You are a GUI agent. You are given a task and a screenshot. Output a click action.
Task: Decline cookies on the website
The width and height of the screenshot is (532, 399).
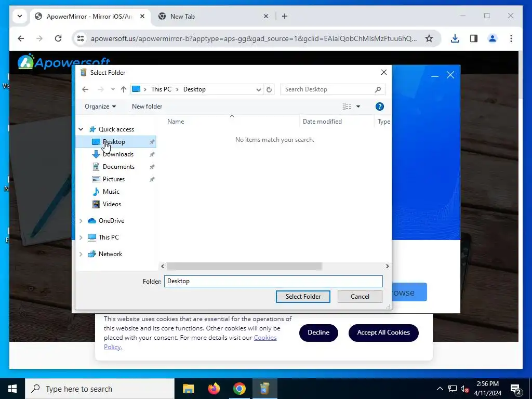318,333
